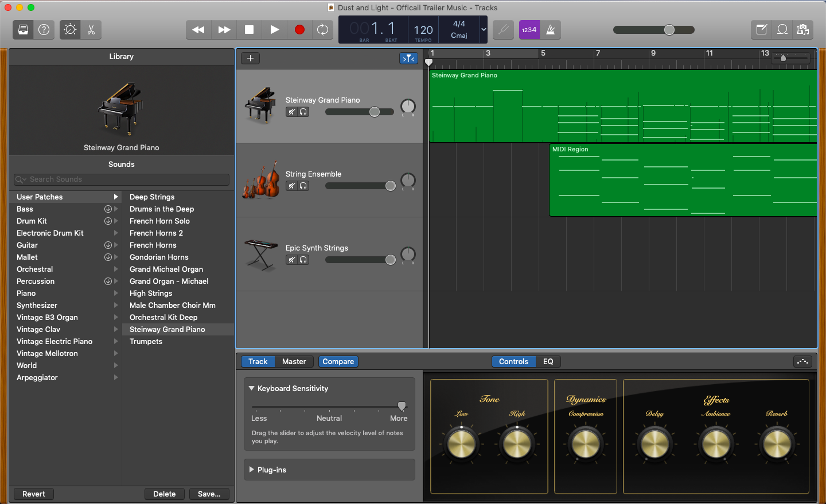
Task: Open the Media Browser icon
Action: tap(803, 30)
